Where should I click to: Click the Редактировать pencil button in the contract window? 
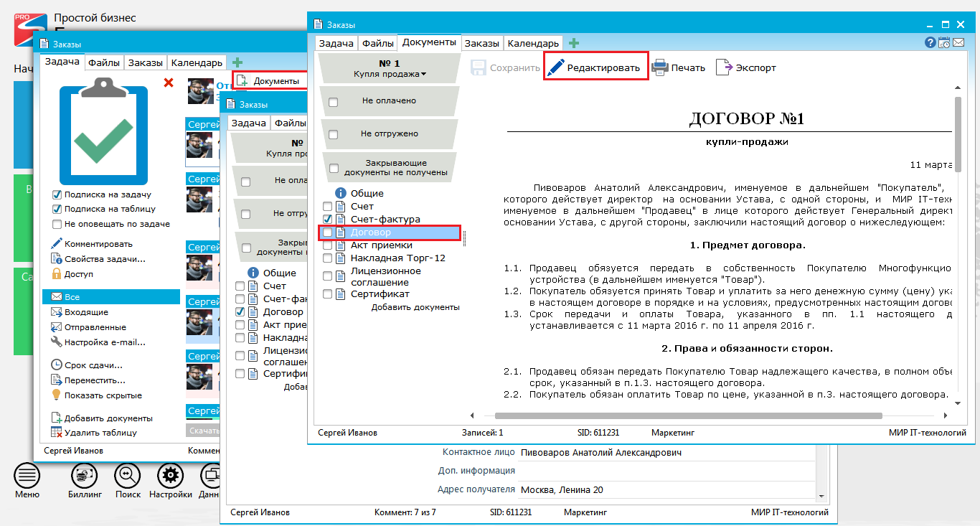(x=595, y=67)
